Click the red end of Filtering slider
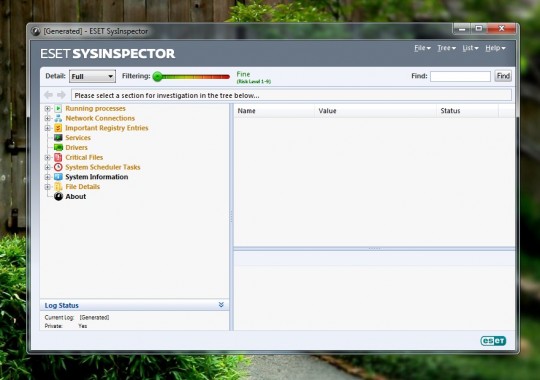Screen dimensions: 540x380 pos(226,77)
